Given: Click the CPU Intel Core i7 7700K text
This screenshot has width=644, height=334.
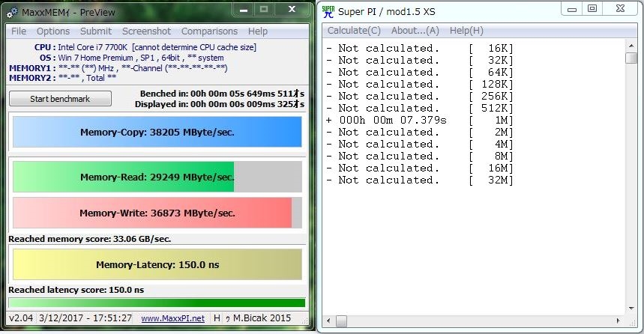Looking at the screenshot, I should pyautogui.click(x=145, y=47).
